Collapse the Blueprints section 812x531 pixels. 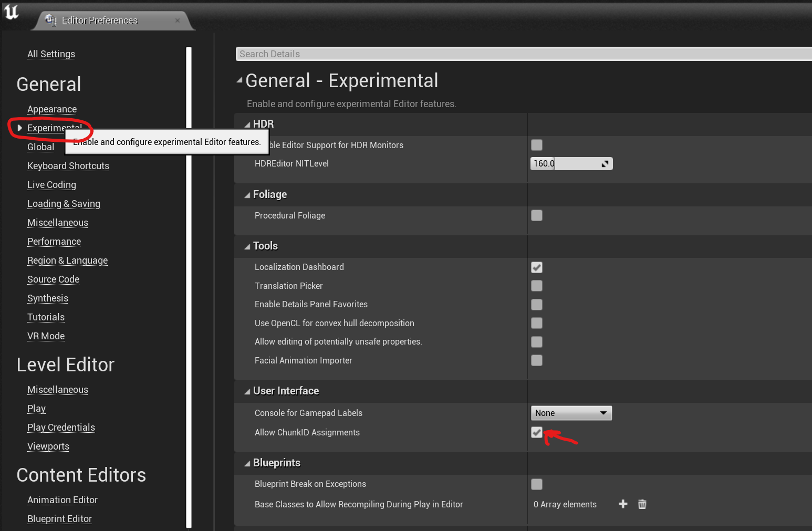tap(247, 463)
